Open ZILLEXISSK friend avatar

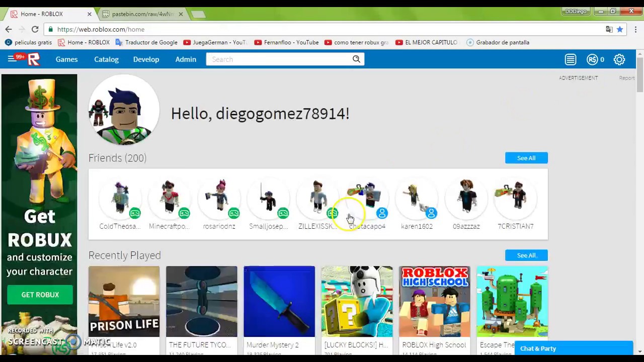pyautogui.click(x=317, y=198)
